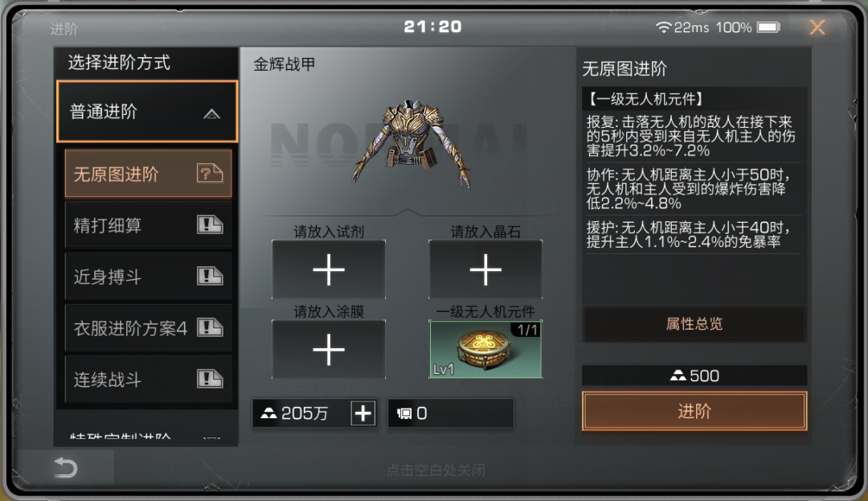Tap the orange 进阶 button

(694, 411)
